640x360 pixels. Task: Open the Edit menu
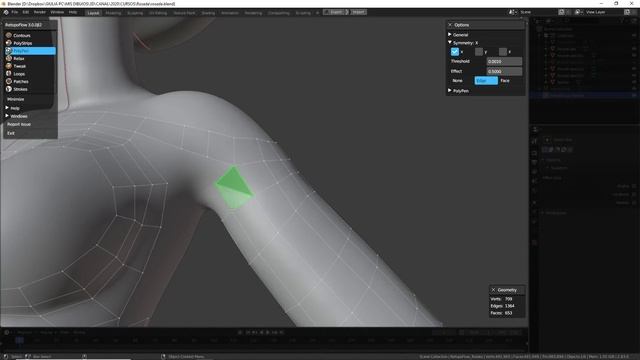(26, 12)
